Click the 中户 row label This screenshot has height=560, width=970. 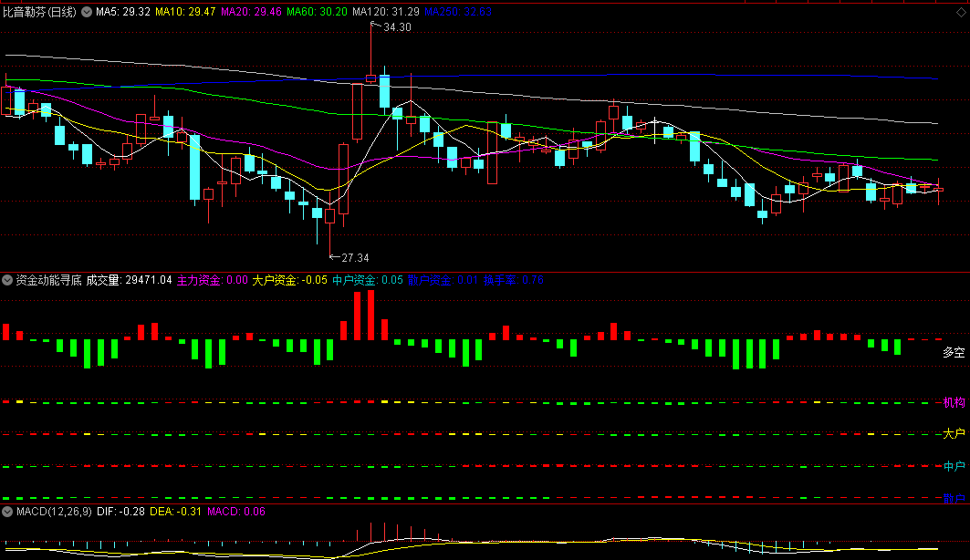(x=954, y=466)
